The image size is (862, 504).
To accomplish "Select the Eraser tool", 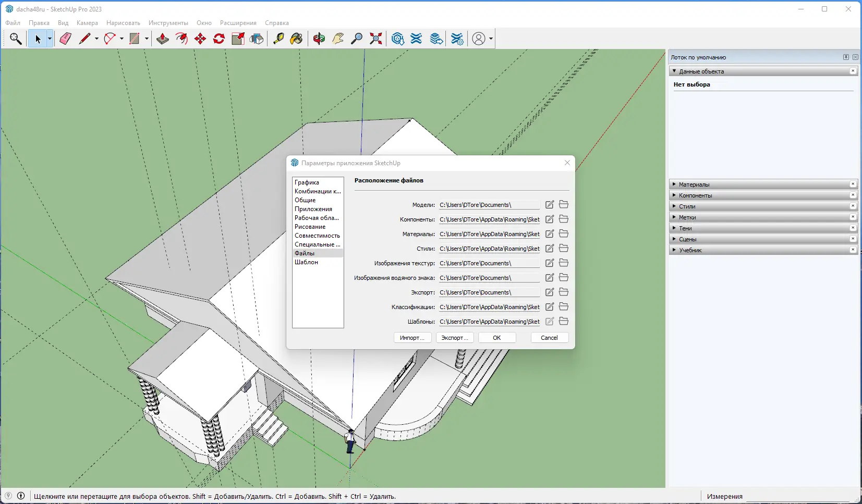I will click(x=65, y=39).
